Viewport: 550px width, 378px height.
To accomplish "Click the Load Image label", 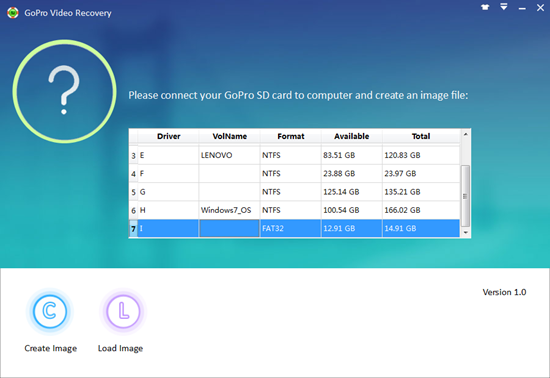I will [x=120, y=348].
